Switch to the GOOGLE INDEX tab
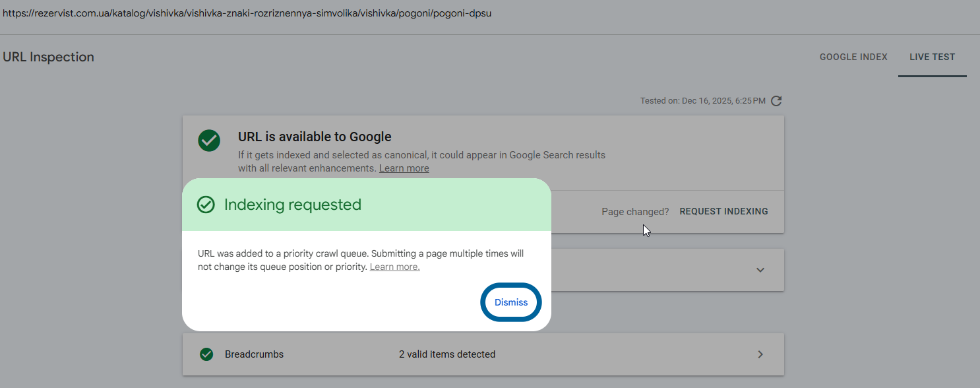Screen dimensions: 980x388 [853, 57]
